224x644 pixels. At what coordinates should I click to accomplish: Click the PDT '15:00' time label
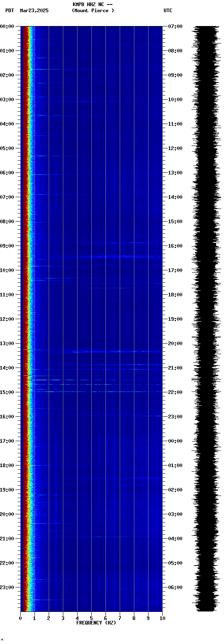click(7, 392)
